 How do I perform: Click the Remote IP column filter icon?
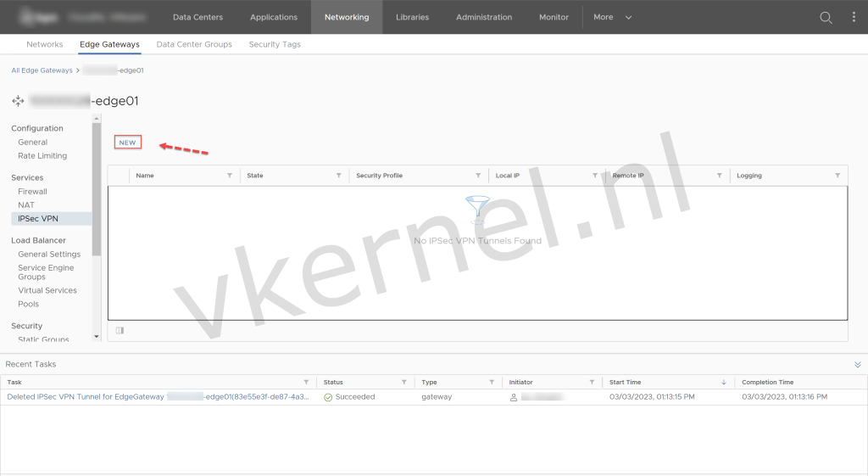tap(719, 176)
